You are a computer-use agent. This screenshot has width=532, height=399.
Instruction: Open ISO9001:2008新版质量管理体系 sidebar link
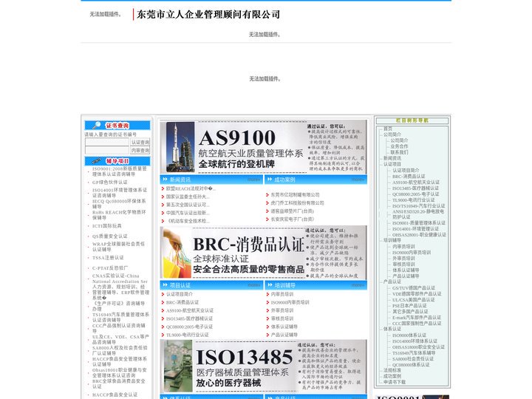pos(120,171)
